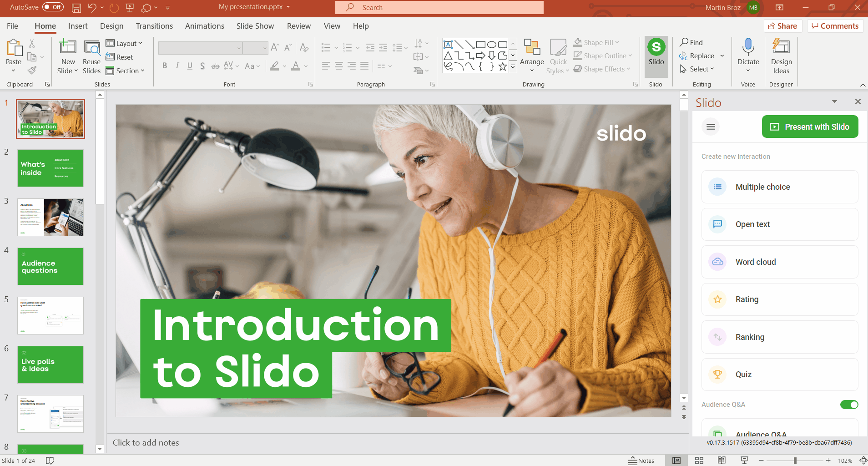This screenshot has width=868, height=466.
Task: Increase list indent level
Action: click(384, 47)
